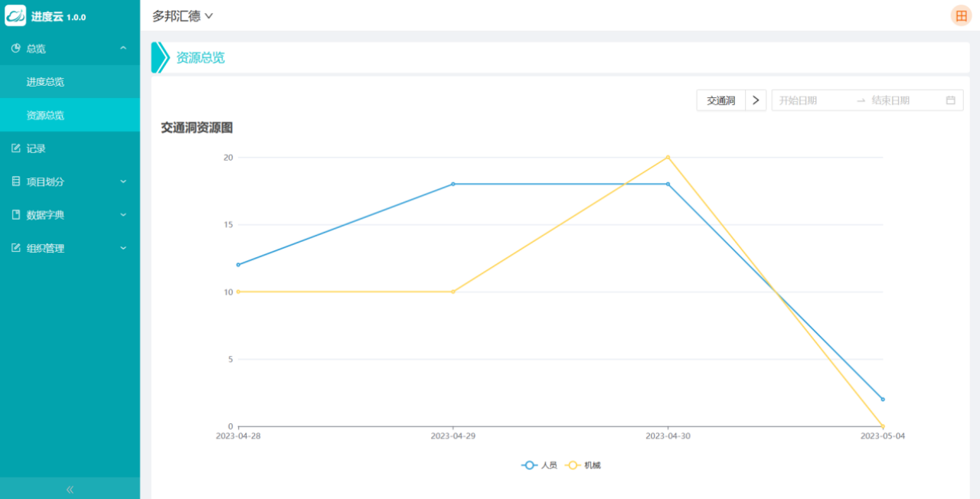Select the 资源总览 menu item

click(x=45, y=116)
